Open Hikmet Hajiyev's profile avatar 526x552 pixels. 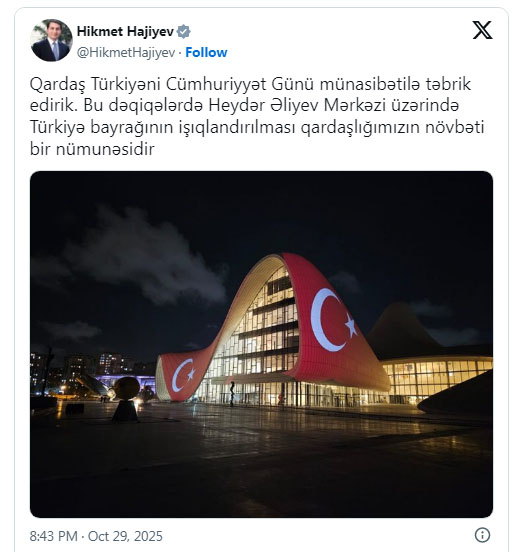(x=51, y=40)
